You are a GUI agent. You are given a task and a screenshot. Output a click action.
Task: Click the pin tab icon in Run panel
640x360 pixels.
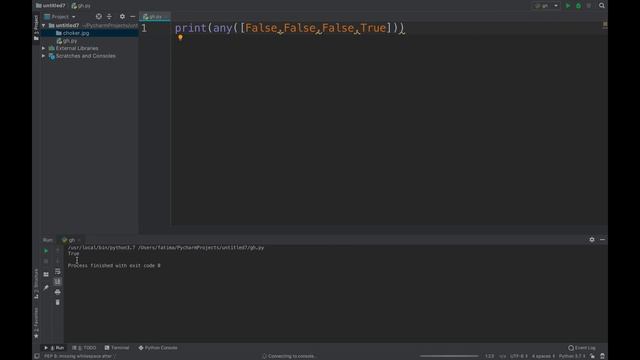(x=46, y=288)
